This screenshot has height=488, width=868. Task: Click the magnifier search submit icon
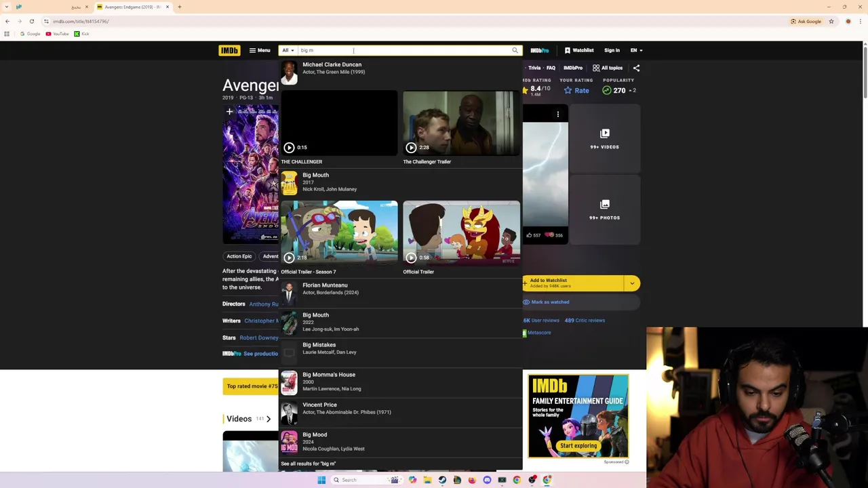click(515, 50)
